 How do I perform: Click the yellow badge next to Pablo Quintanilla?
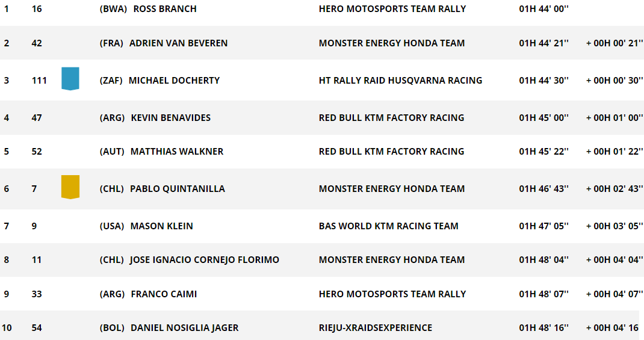click(70, 187)
